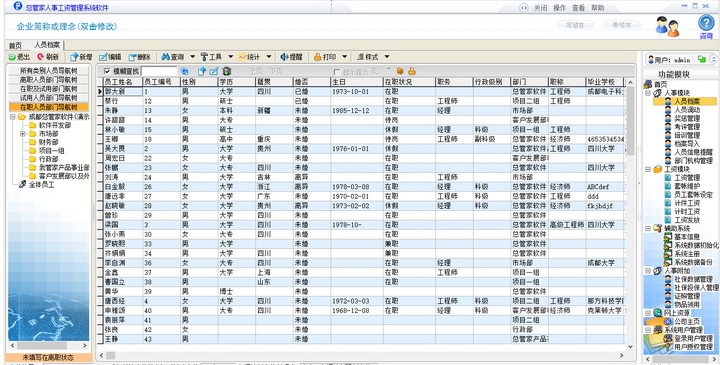
Task: Click the fuzzy search text input field
Action: (x=159, y=71)
